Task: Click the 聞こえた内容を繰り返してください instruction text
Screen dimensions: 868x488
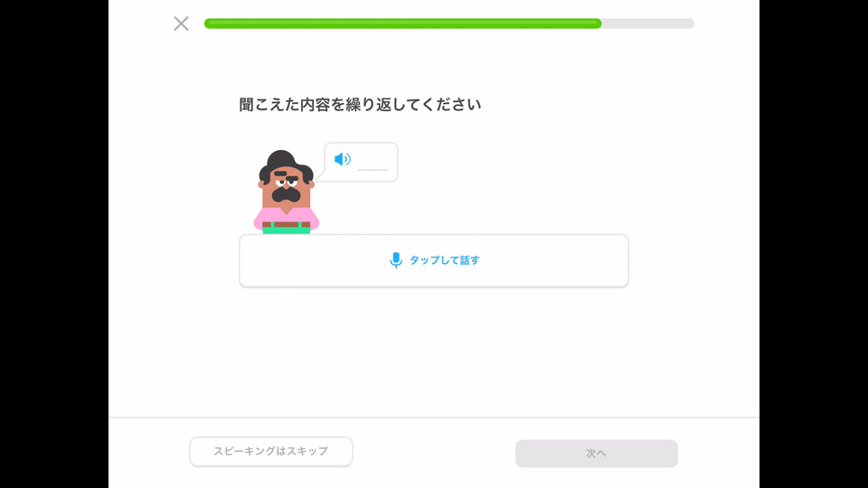Action: pos(360,105)
